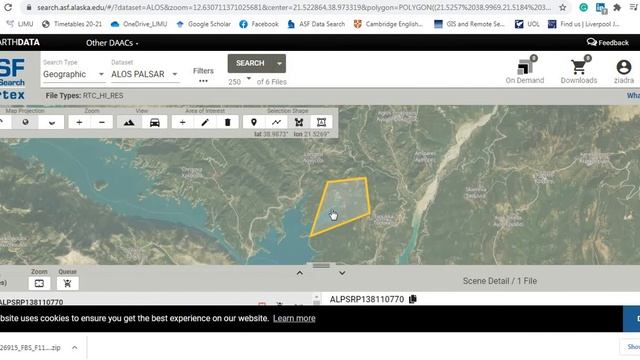Copy scene name ALPSRP138110770 icon
The width and height of the screenshot is (640, 360).
tap(413, 299)
